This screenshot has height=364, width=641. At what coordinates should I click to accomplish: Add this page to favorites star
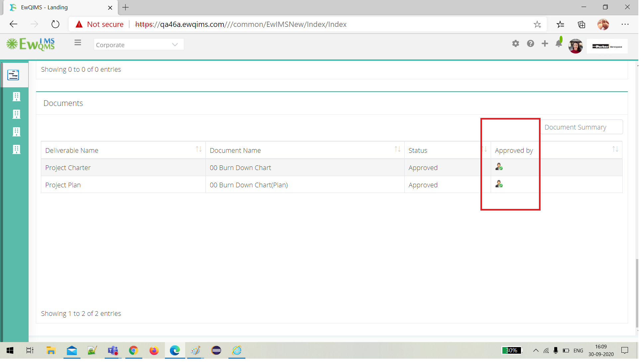pyautogui.click(x=538, y=24)
